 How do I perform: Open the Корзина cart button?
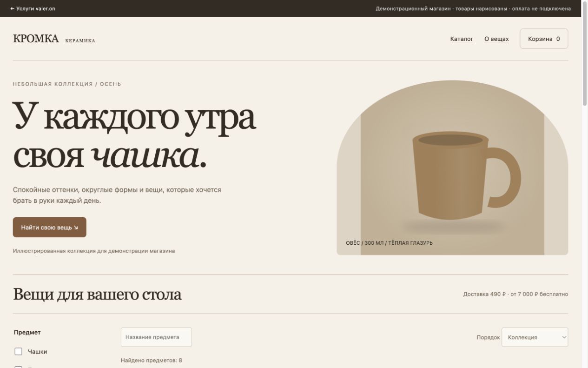[x=544, y=39]
